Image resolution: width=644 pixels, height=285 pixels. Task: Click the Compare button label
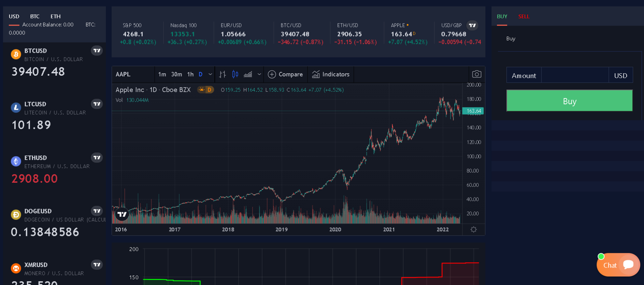tap(291, 74)
